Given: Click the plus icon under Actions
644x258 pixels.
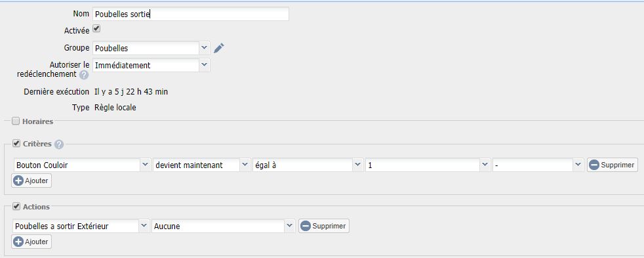Looking at the screenshot, I should click(18, 242).
